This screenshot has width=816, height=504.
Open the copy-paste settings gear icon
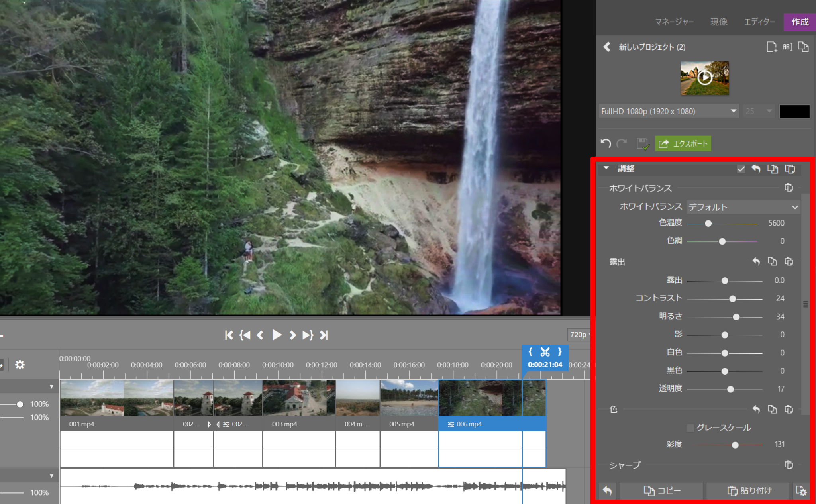point(801,491)
